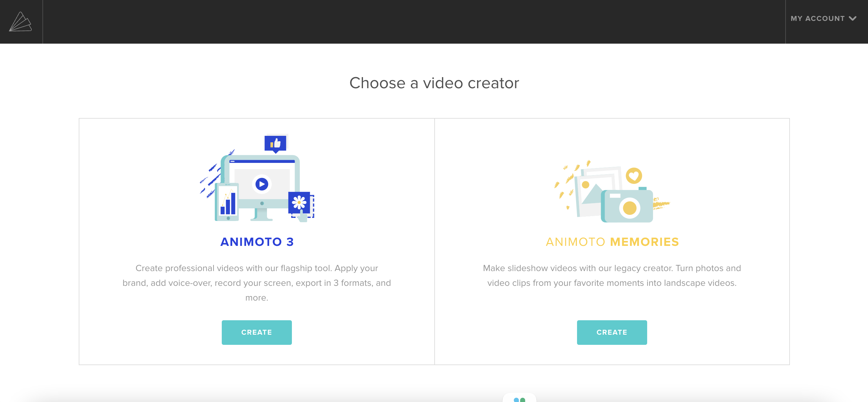Image resolution: width=868 pixels, height=402 pixels.
Task: Open the chat widget at the page bottom
Action: 519,398
